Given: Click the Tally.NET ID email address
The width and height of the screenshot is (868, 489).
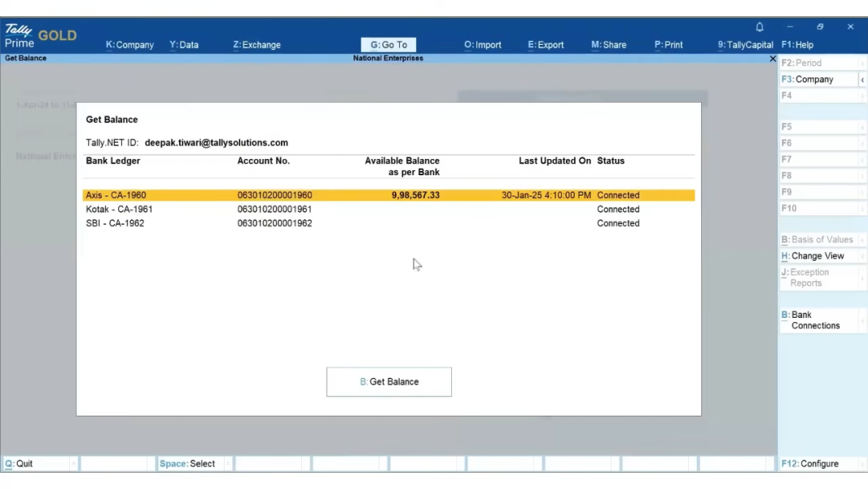Looking at the screenshot, I should [x=217, y=143].
